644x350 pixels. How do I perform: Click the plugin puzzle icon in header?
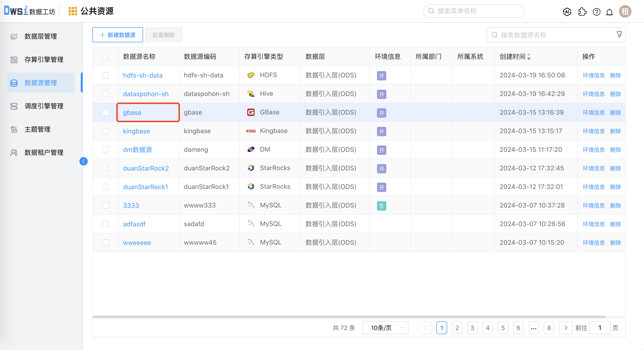[x=582, y=12]
